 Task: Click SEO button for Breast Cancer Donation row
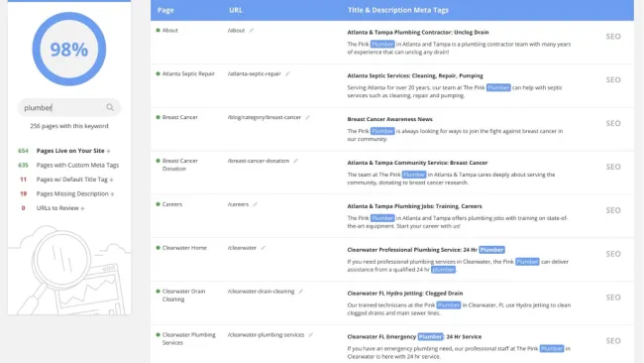[x=613, y=167]
